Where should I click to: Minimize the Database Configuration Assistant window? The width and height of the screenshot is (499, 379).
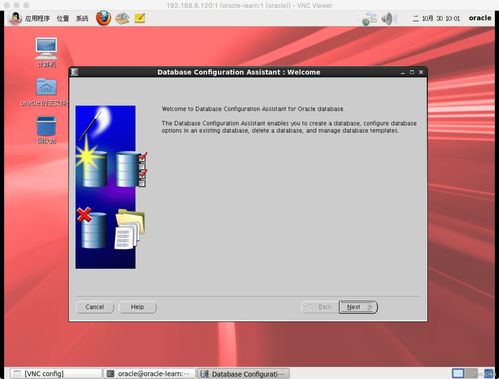point(403,72)
